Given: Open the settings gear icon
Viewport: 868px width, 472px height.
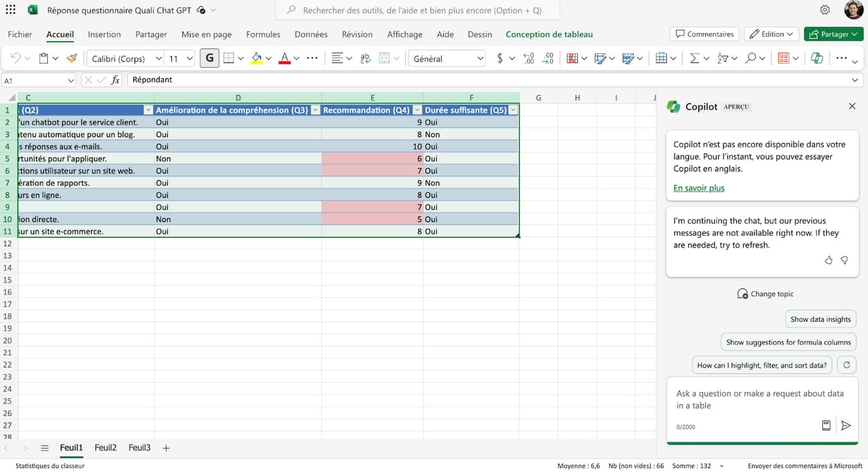Looking at the screenshot, I should tap(825, 10).
